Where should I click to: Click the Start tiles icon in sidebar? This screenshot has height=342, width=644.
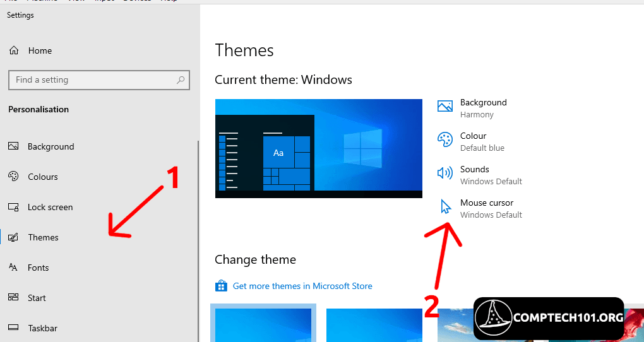click(x=13, y=297)
